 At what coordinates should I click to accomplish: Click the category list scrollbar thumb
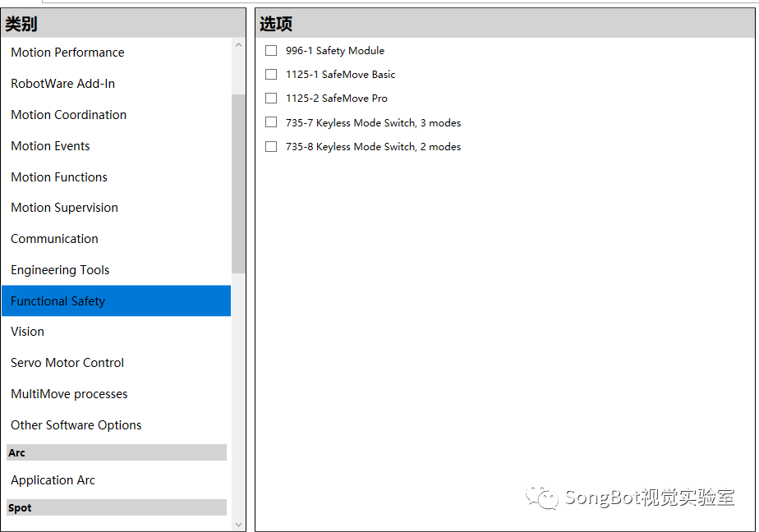[x=238, y=184]
